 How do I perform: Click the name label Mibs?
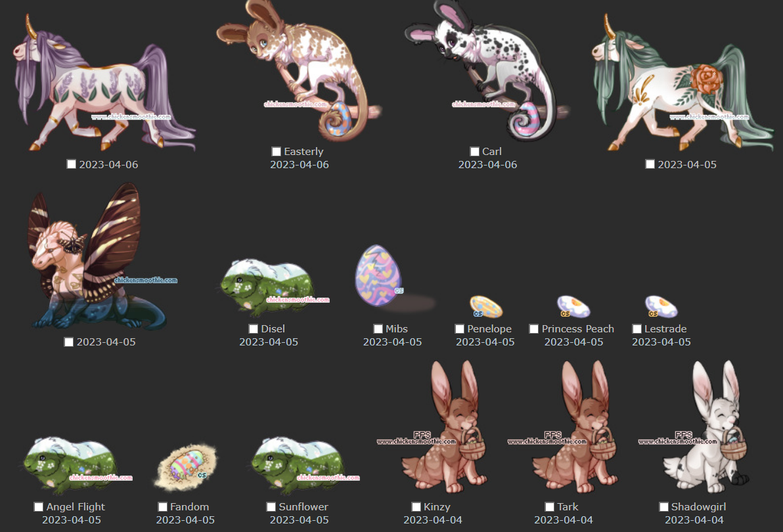(397, 329)
